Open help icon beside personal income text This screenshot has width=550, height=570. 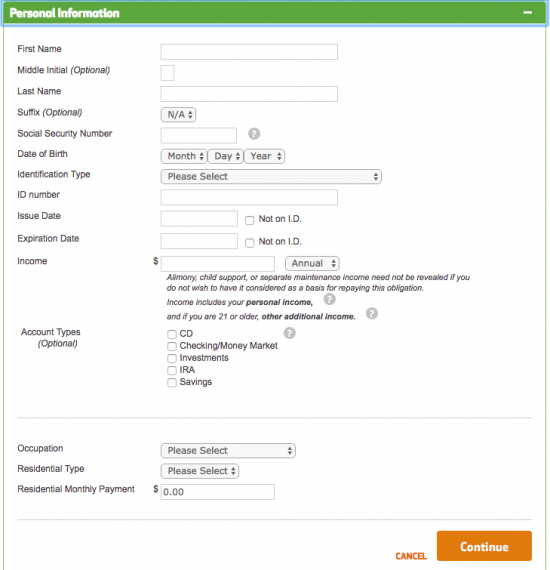(329, 299)
